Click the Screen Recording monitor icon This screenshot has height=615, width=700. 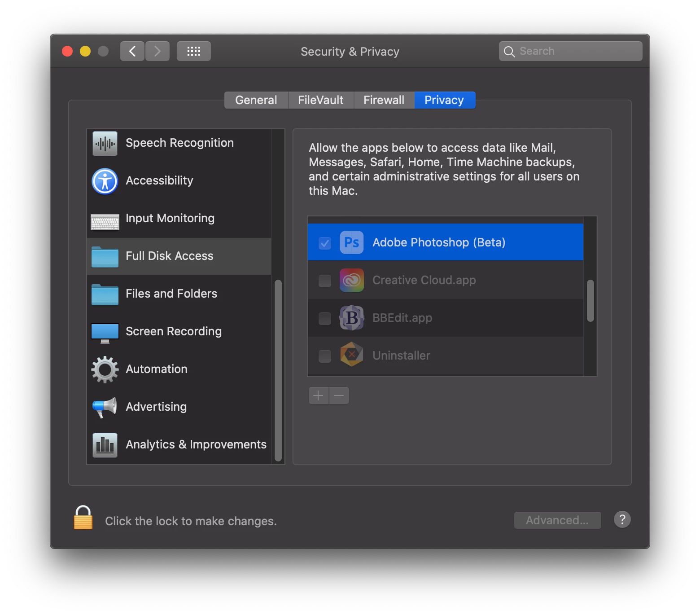105,333
